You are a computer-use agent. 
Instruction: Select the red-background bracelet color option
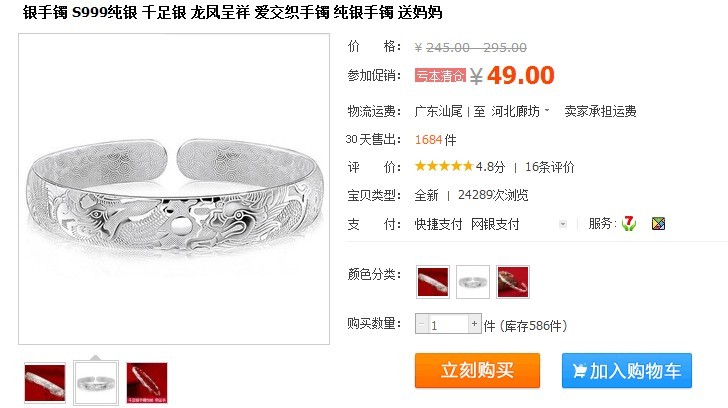433,282
